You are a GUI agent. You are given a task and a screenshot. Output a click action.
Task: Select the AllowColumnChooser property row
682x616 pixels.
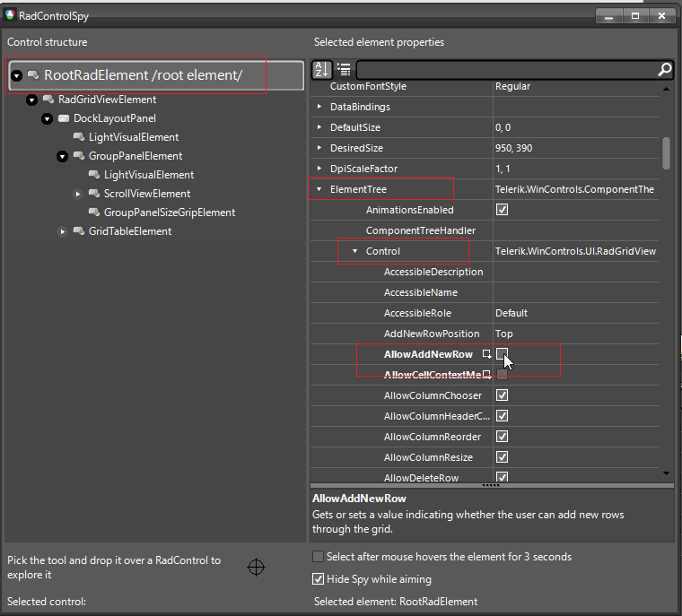pos(433,395)
